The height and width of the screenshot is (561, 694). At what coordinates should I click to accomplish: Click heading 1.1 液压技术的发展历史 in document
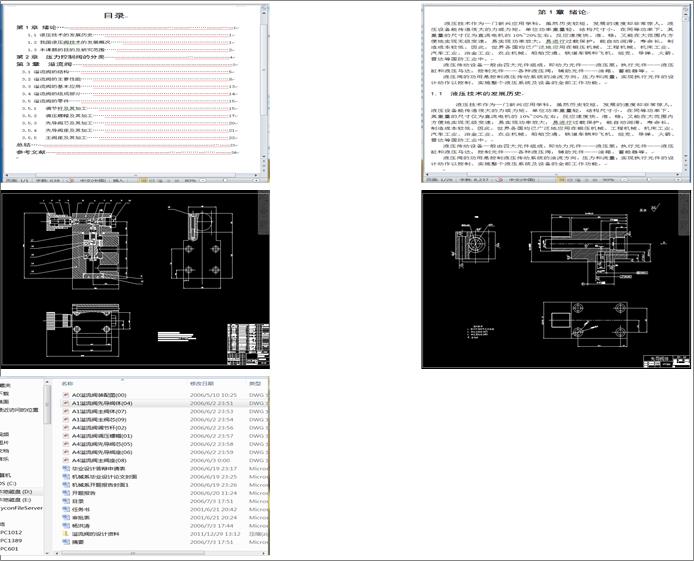478,94
